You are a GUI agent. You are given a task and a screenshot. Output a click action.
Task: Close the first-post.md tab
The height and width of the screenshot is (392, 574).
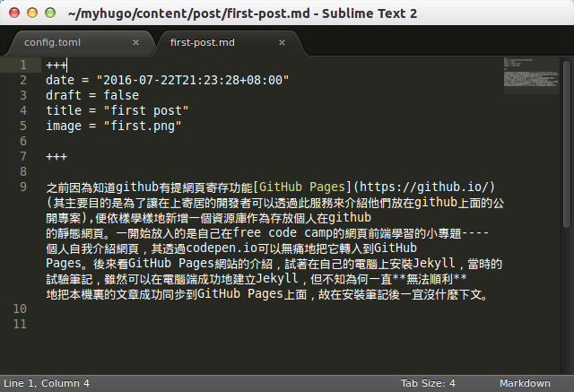(282, 43)
